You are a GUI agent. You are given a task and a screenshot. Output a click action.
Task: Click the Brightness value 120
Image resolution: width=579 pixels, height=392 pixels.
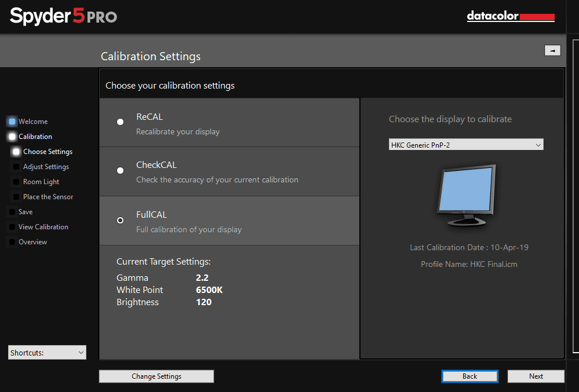pyautogui.click(x=203, y=302)
